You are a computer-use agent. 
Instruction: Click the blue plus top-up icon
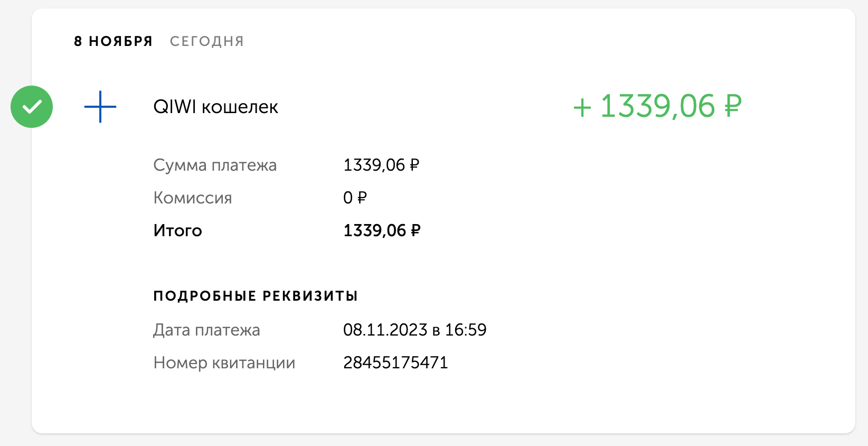point(100,107)
